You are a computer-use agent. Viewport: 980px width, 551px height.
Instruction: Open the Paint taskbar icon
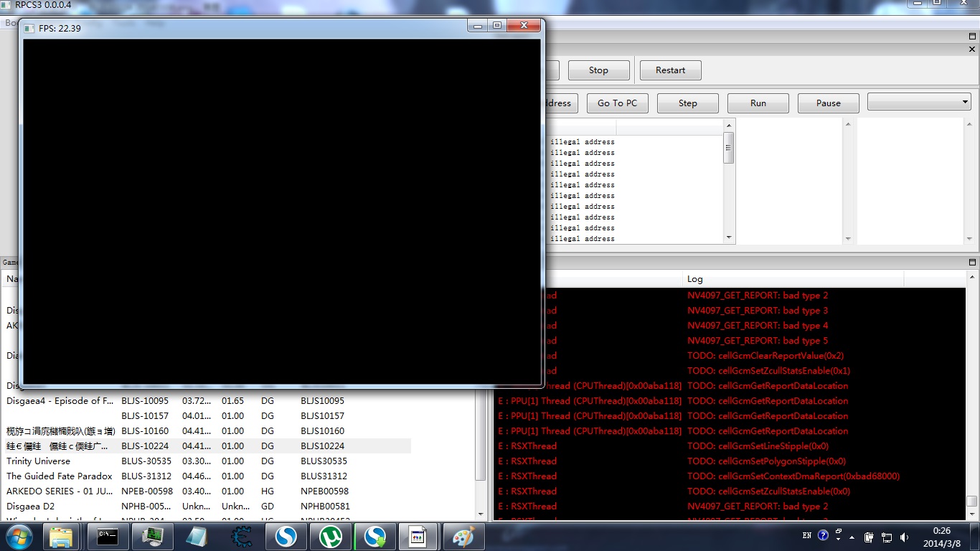coord(463,536)
